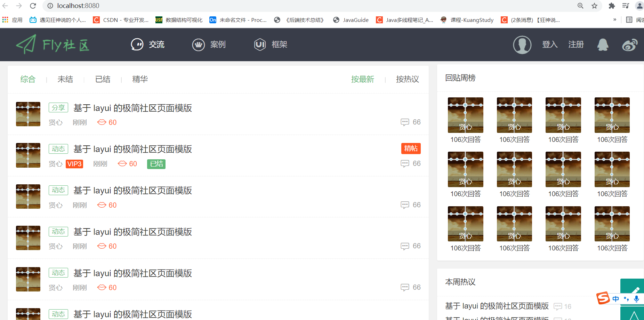Select the 未结 tab
Image resolution: width=644 pixels, height=320 pixels.
click(65, 79)
